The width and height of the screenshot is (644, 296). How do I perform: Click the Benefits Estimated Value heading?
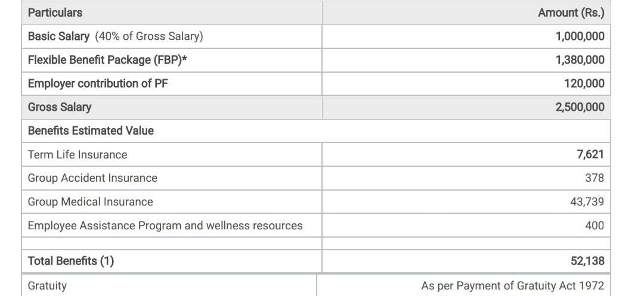click(x=91, y=130)
